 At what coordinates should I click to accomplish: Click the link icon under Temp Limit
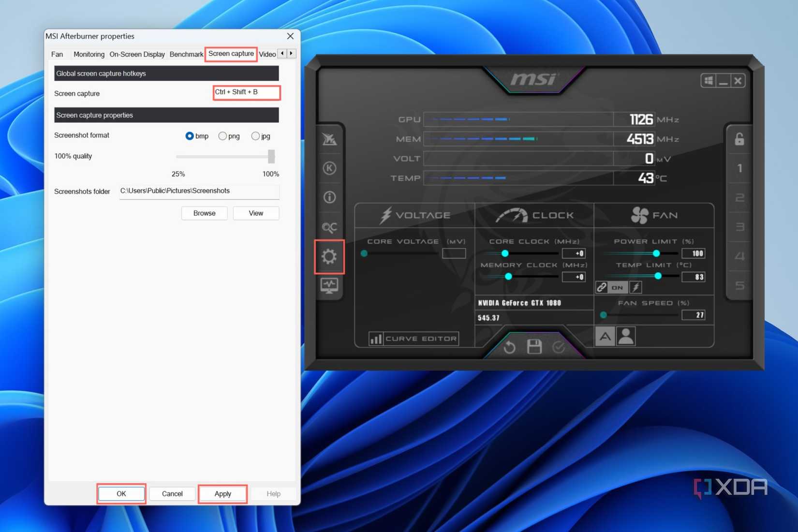coord(602,287)
